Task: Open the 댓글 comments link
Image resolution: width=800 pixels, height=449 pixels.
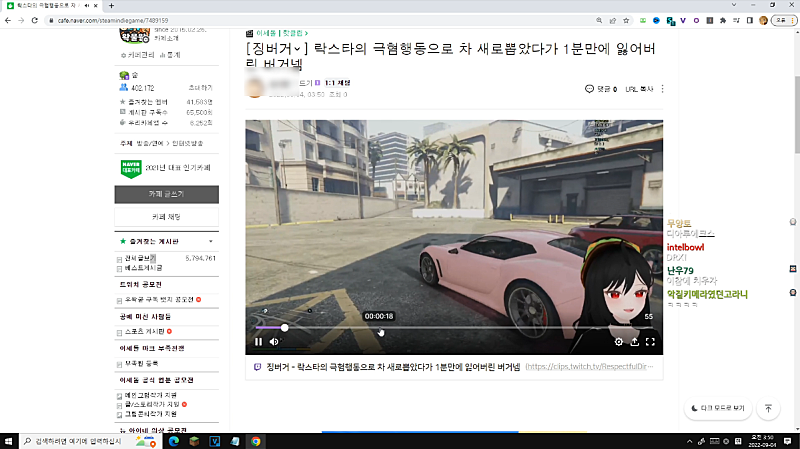Action: 600,89
